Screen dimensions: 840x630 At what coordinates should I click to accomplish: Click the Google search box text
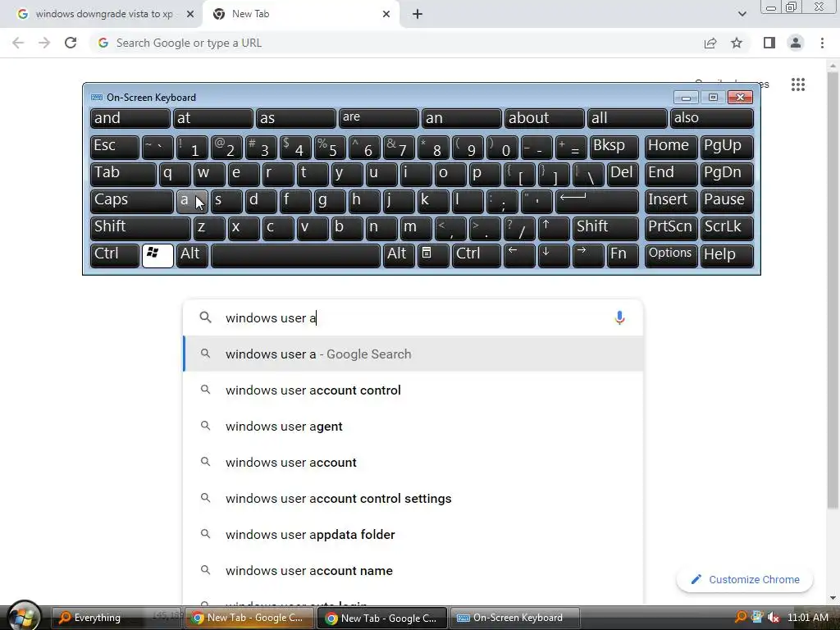(271, 317)
